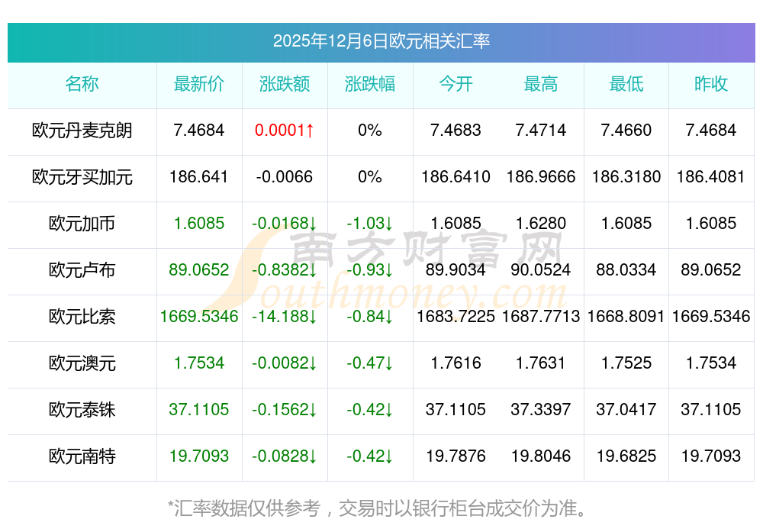The width and height of the screenshot is (763, 532).
Task: Click the down arrow beside -0.8382
Action: pyautogui.click(x=313, y=270)
